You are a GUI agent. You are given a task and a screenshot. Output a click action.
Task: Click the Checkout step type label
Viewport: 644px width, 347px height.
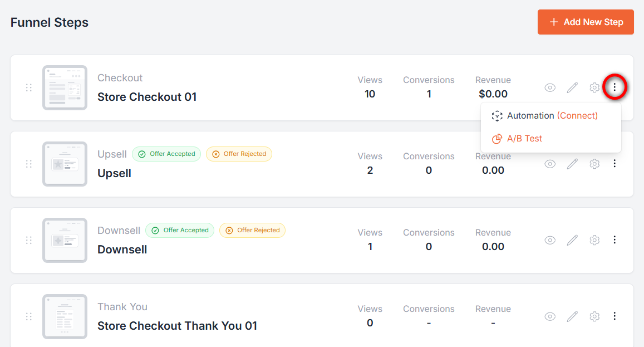[x=120, y=78]
